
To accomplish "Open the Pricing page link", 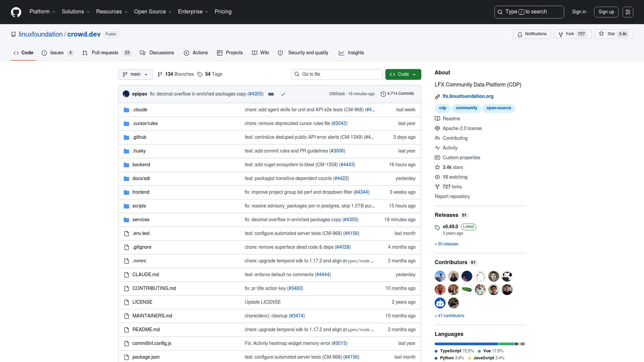I will [x=223, y=12].
